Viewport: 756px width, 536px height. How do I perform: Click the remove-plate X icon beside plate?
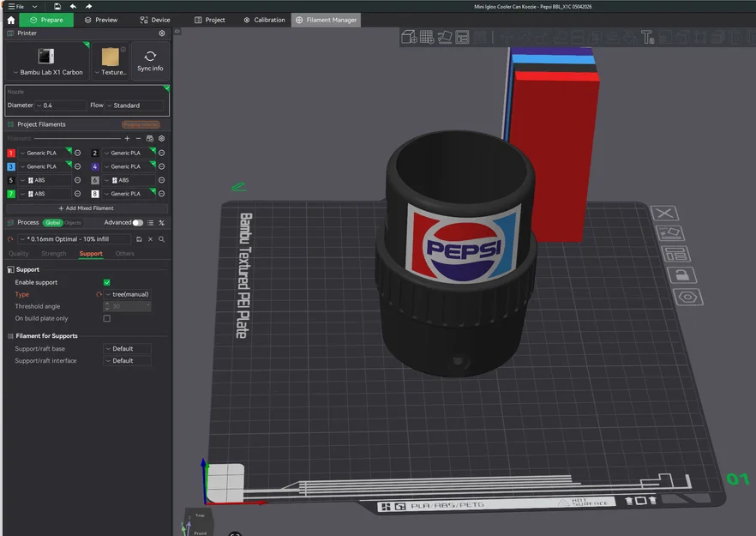(665, 213)
